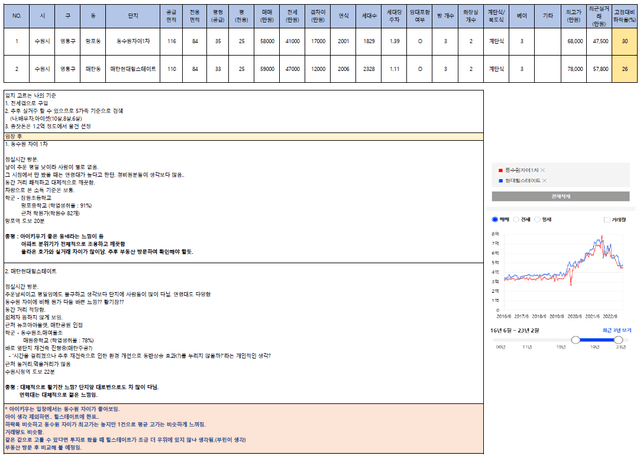Viewport: 640px width, 456px height.
Task: Select the 망포동 cell
Action: pyautogui.click(x=93, y=42)
